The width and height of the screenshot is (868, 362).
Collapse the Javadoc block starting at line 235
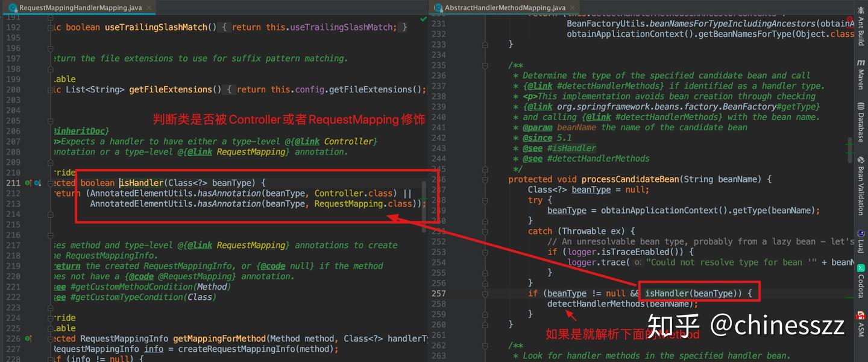[484, 65]
